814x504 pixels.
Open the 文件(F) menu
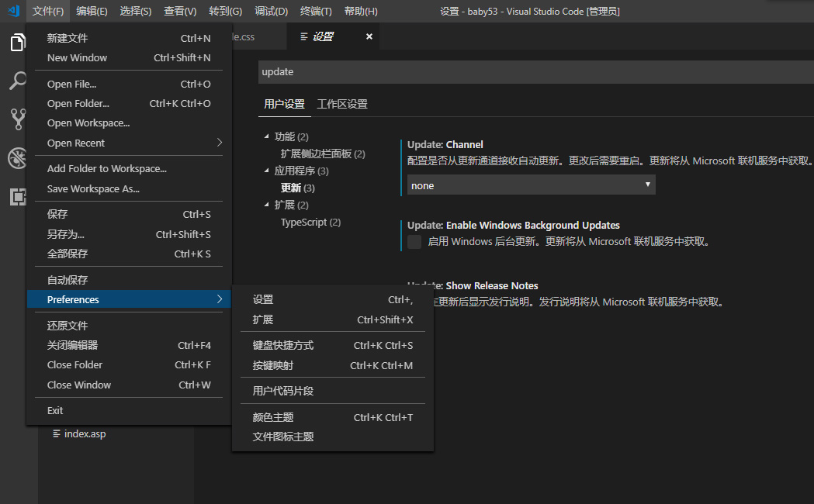pos(48,11)
